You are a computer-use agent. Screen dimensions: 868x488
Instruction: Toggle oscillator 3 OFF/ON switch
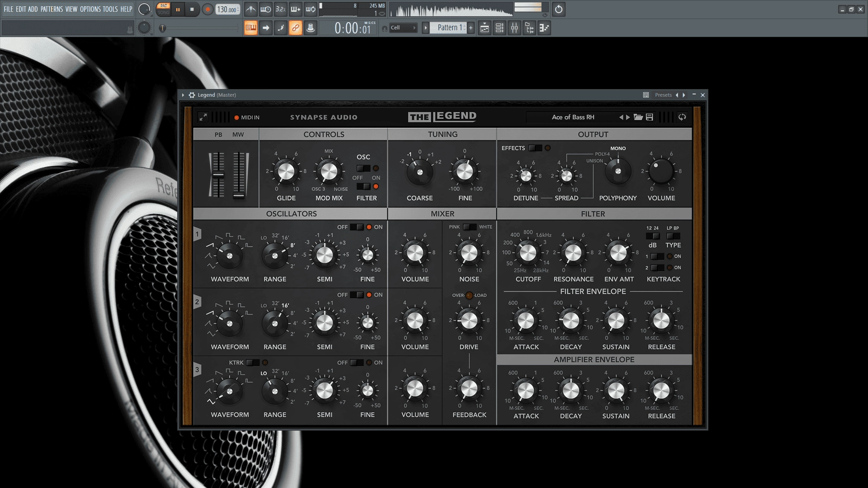pyautogui.click(x=357, y=362)
